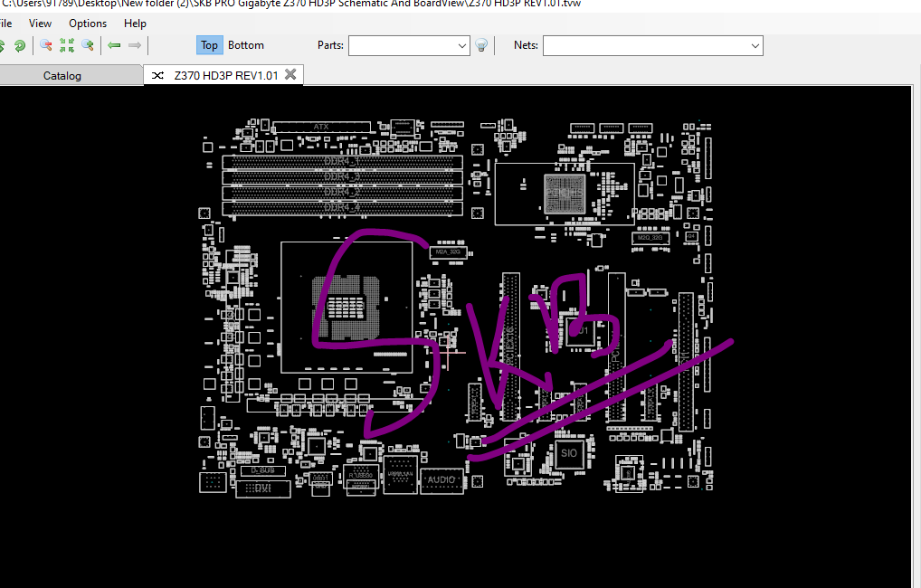Open the Options menu

click(88, 24)
